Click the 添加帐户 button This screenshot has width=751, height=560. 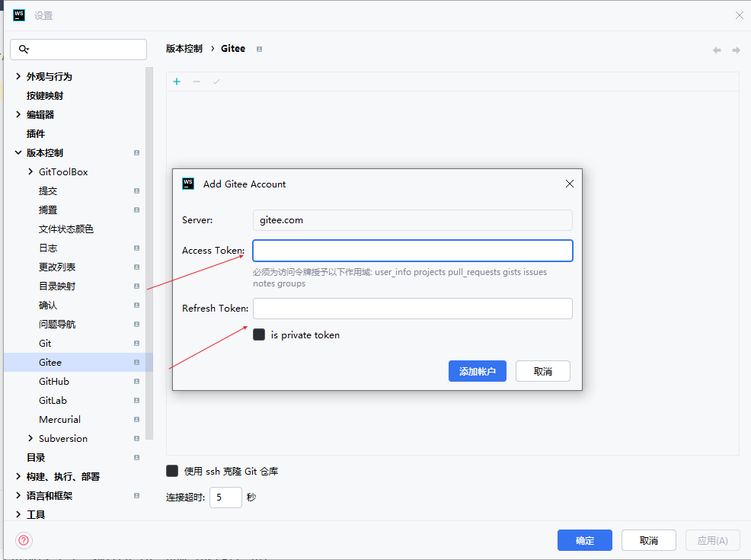coord(477,371)
